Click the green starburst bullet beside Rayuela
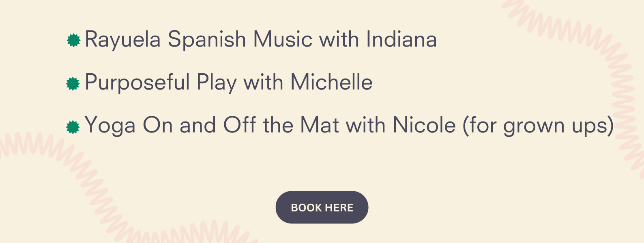The height and width of the screenshot is (243, 644). pos(73,40)
